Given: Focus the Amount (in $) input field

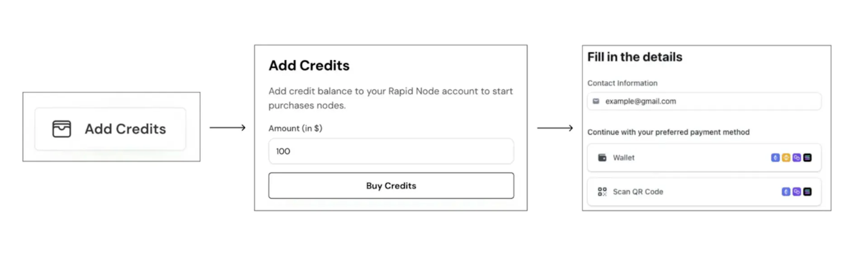Looking at the screenshot, I should [x=391, y=151].
